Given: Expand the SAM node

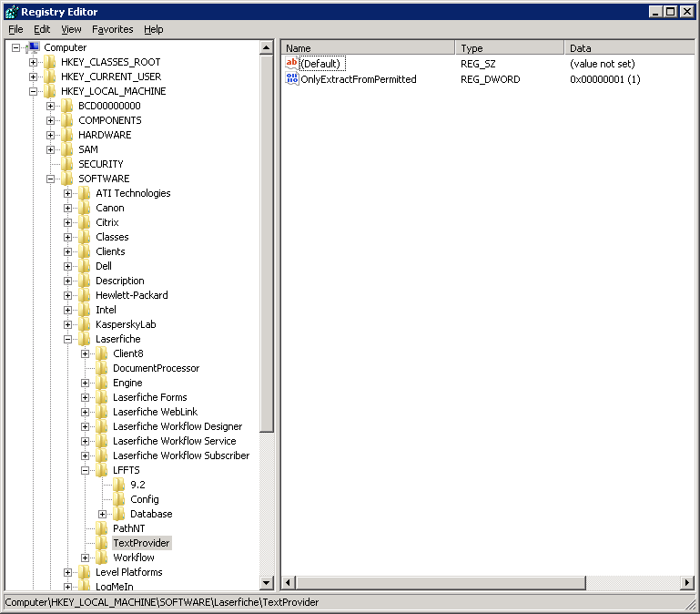Looking at the screenshot, I should (50, 149).
